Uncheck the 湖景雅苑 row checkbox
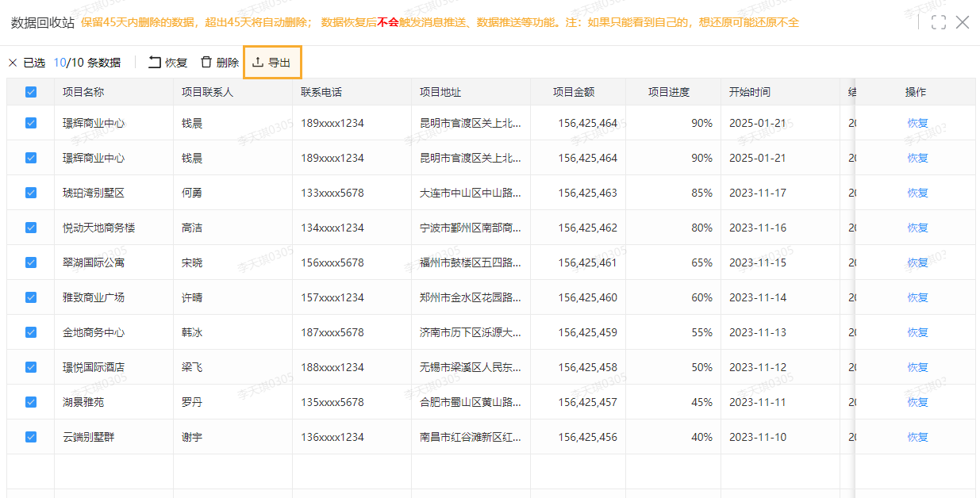This screenshot has width=980, height=498. click(x=30, y=402)
